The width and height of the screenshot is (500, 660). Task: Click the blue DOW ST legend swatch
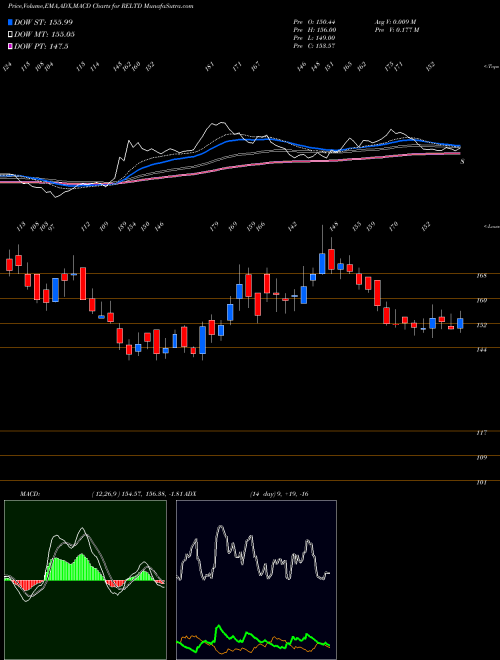point(11,22)
